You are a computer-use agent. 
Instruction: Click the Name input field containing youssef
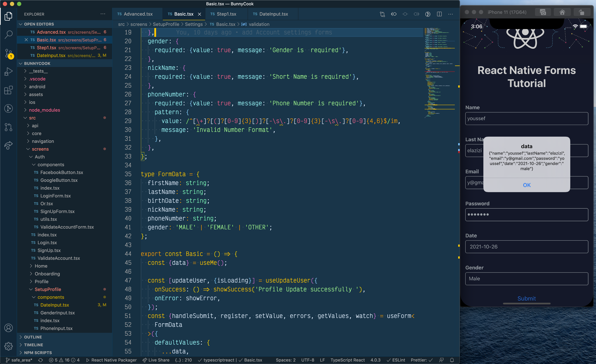[526, 118]
